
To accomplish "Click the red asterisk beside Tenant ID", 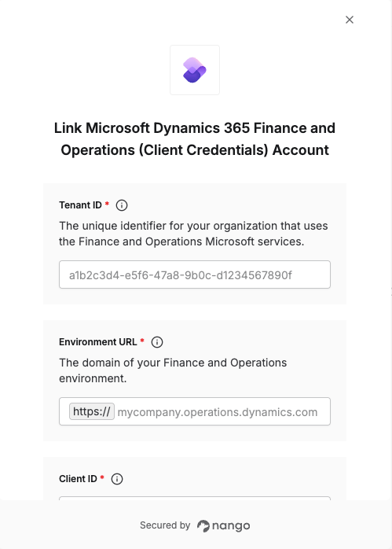I will pos(107,204).
